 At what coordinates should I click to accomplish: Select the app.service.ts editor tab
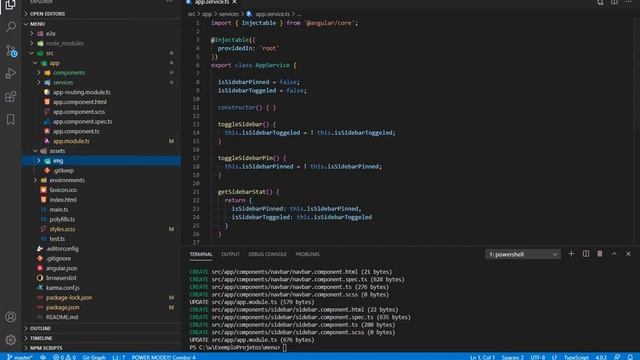[211, 2]
